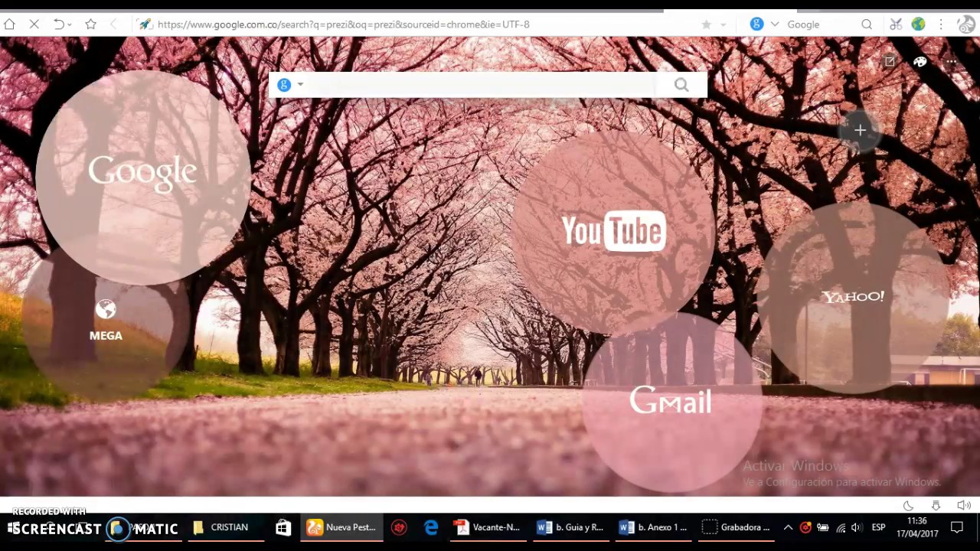Open the Google speed-dial bubble
Viewport: 980px width, 551px height.
pyautogui.click(x=142, y=177)
